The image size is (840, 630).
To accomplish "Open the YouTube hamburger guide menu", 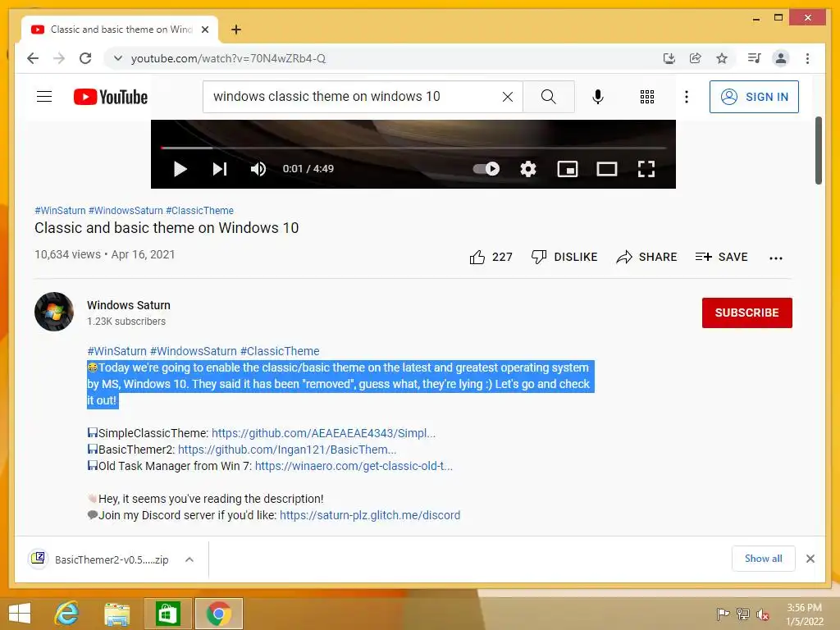I will 44,97.
